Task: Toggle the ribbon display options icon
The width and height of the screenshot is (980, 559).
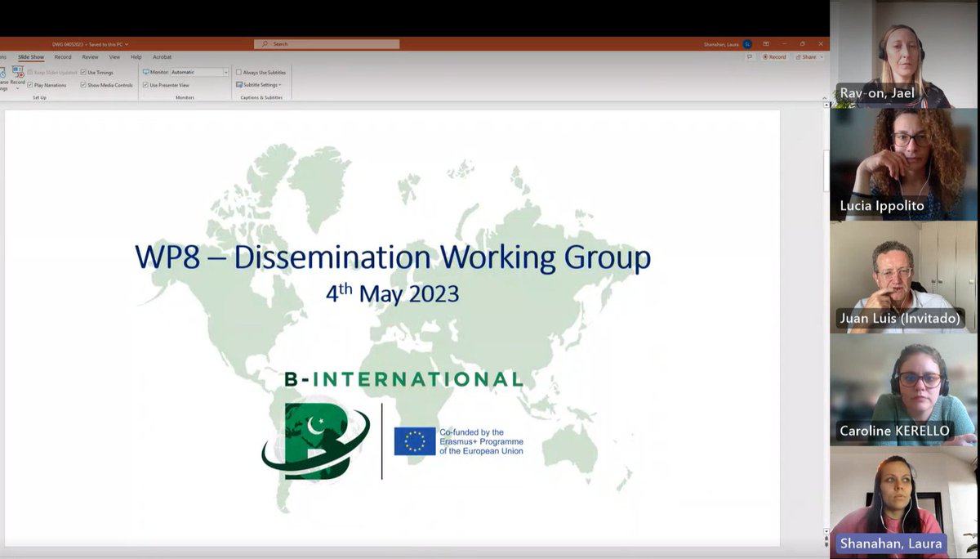Action: pyautogui.click(x=765, y=44)
